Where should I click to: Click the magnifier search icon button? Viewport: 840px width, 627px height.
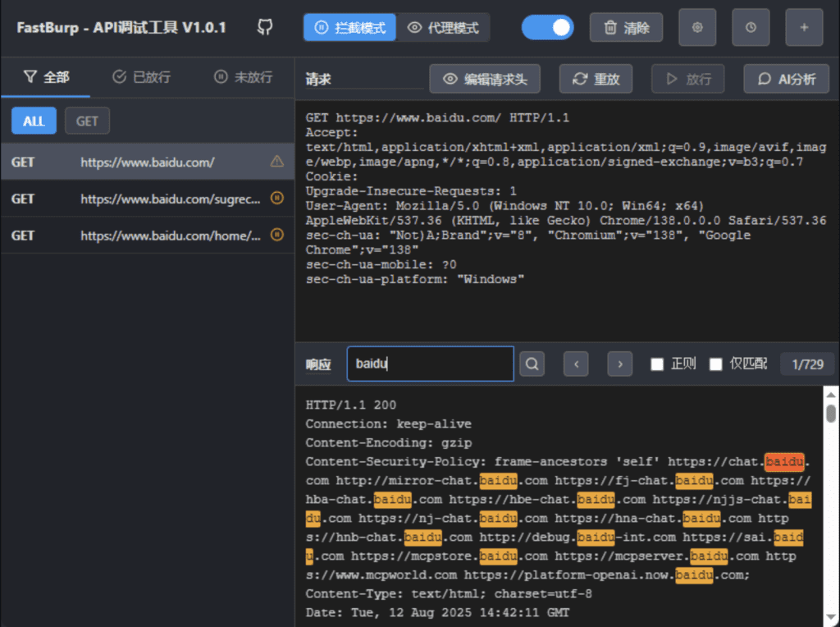[x=532, y=364]
